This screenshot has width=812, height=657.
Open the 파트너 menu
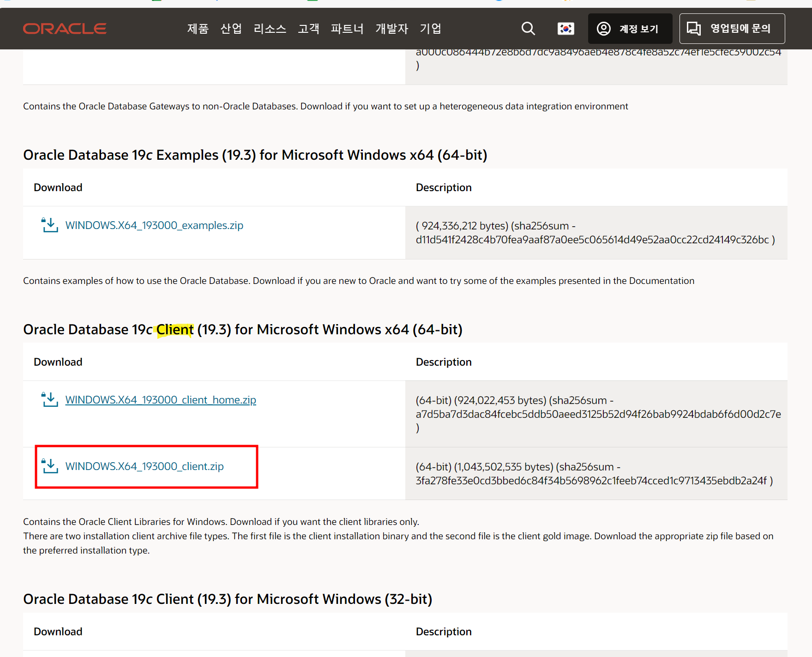point(348,29)
